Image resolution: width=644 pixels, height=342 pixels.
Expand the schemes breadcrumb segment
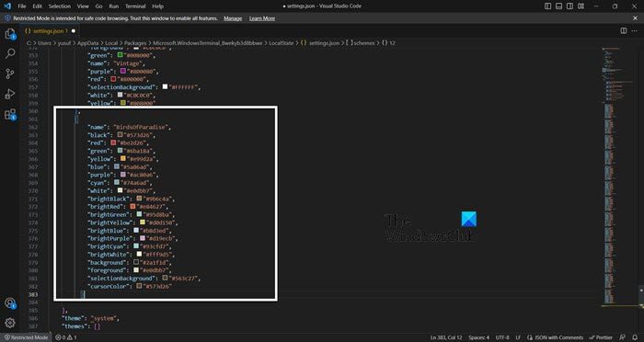point(361,42)
